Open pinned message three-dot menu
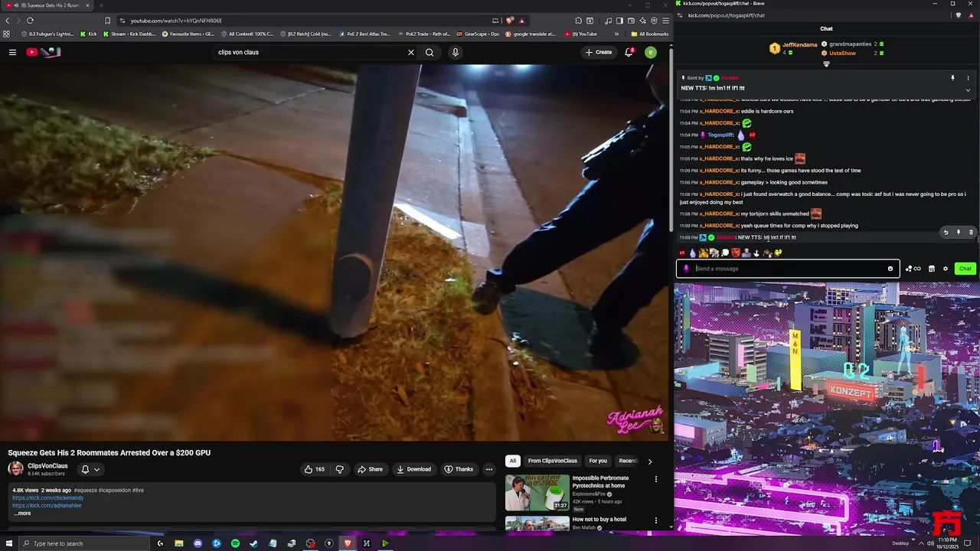The width and height of the screenshot is (980, 551). (x=968, y=78)
